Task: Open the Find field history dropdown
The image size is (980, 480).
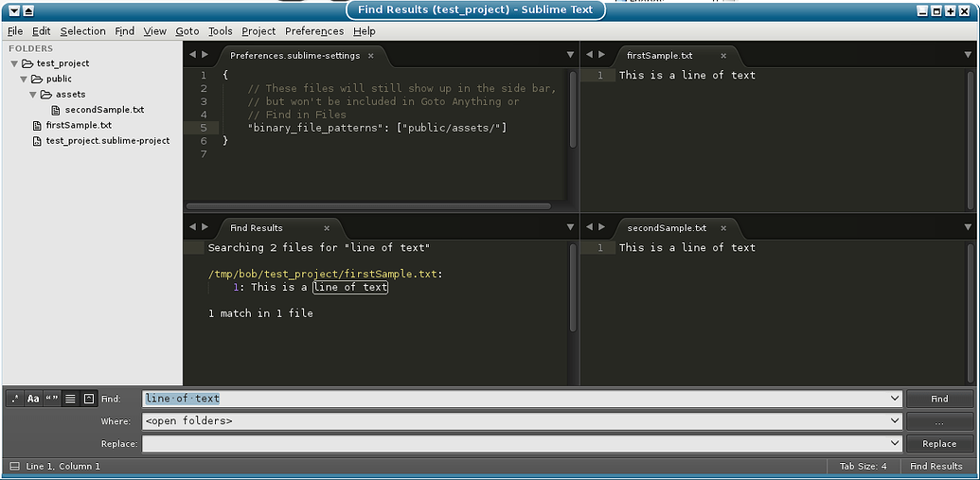Action: (x=894, y=399)
